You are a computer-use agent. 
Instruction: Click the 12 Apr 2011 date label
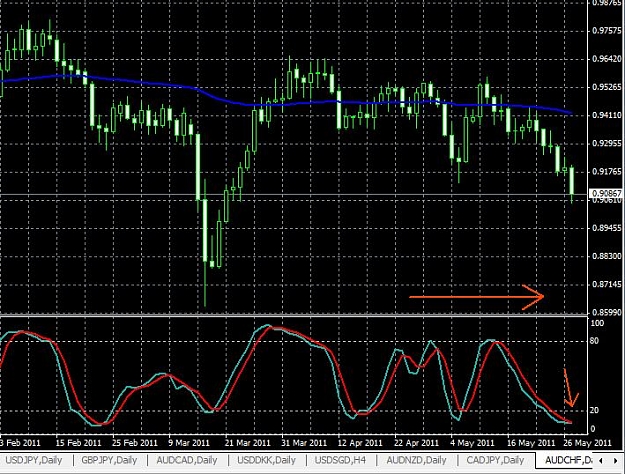(x=360, y=443)
